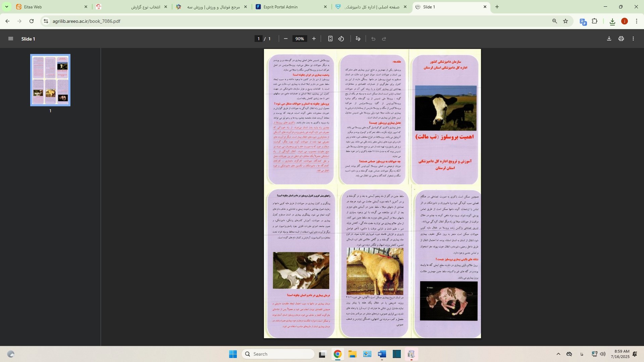Image resolution: width=644 pixels, height=362 pixels.
Task: Click the 90% zoom level field
Action: coord(300,39)
